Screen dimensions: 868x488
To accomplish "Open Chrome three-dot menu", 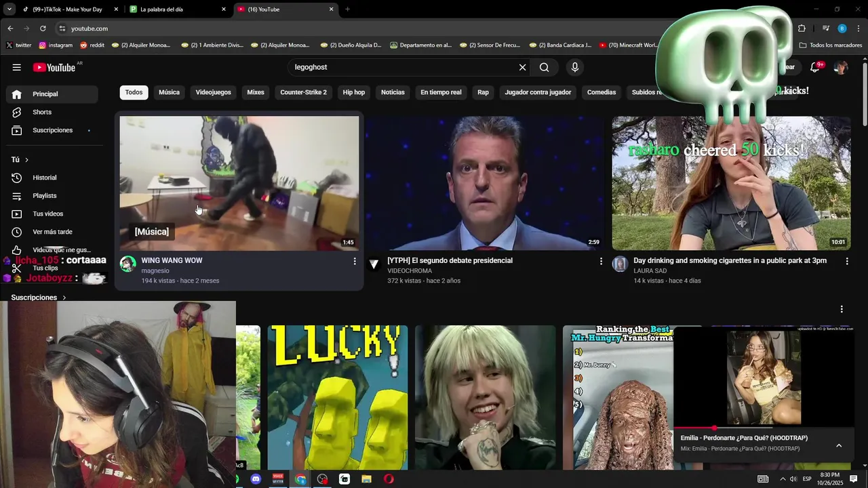I will 859,28.
